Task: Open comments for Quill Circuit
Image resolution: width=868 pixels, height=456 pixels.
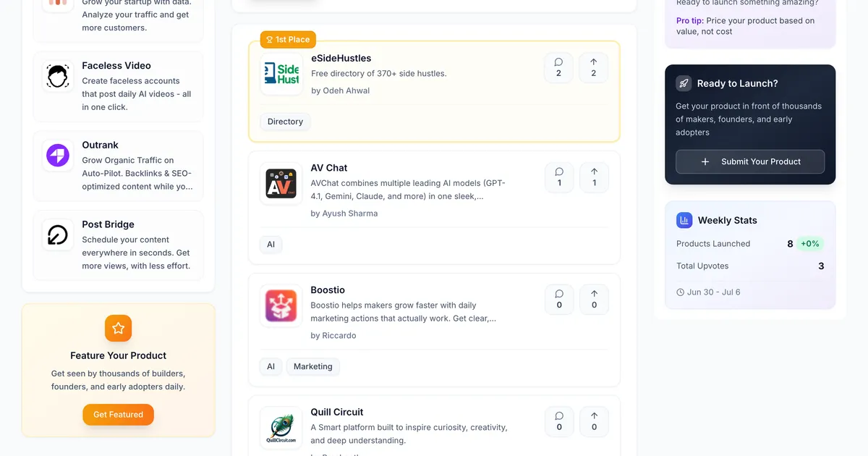Action: pos(558,421)
